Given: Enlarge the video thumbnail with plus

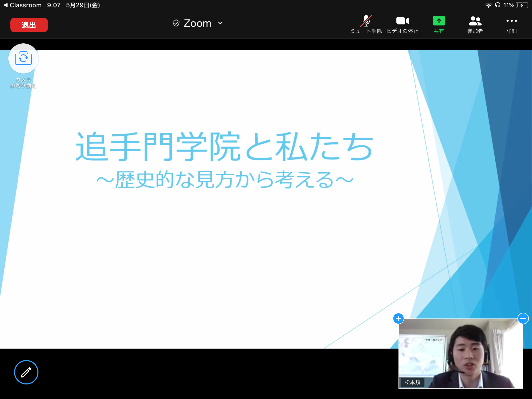Looking at the screenshot, I should pyautogui.click(x=398, y=318).
